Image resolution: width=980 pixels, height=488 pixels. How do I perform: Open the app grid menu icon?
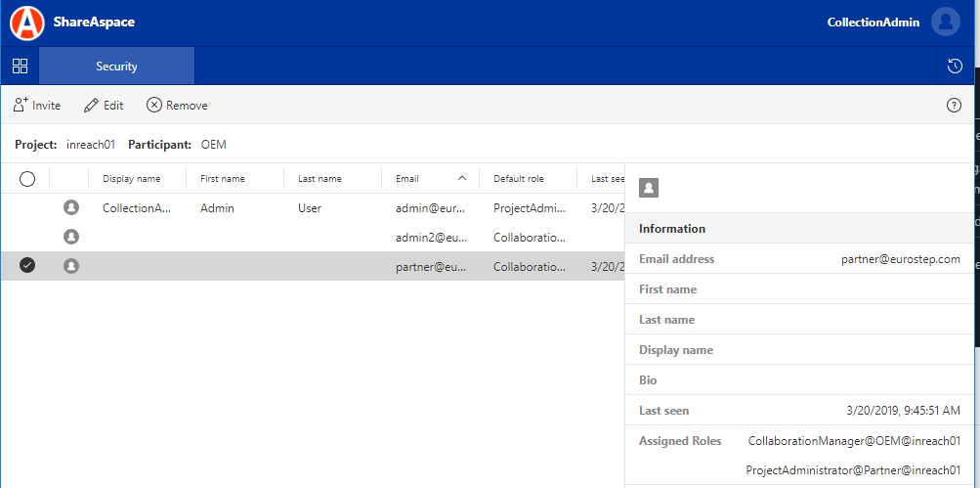pyautogui.click(x=20, y=67)
